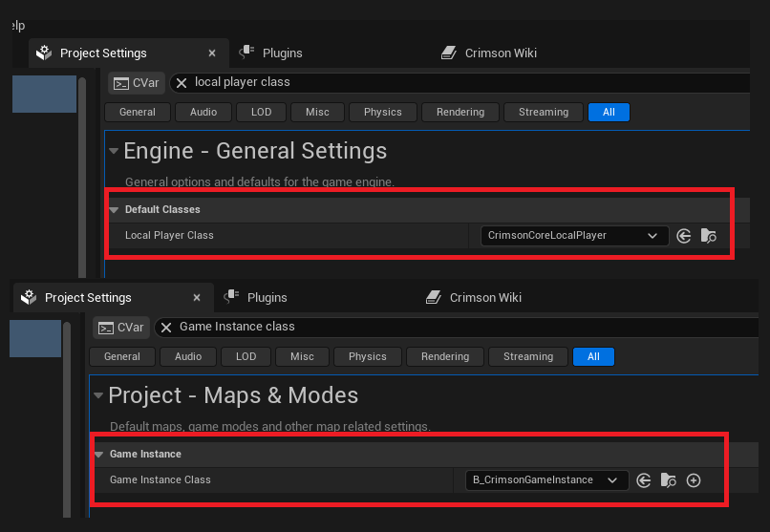Select the upper All filter
The height and width of the screenshot is (532, 770).
[609, 112]
